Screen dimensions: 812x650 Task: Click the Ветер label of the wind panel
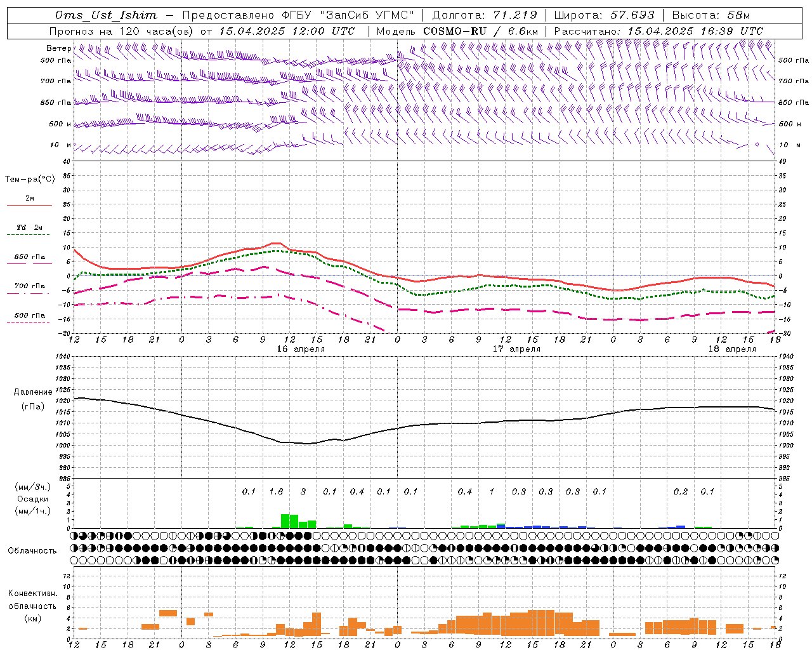(59, 48)
